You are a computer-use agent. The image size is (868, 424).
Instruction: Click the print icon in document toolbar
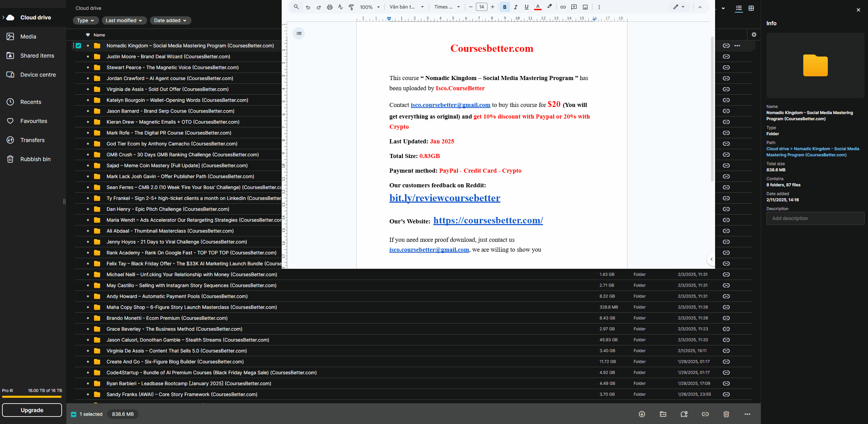click(329, 7)
